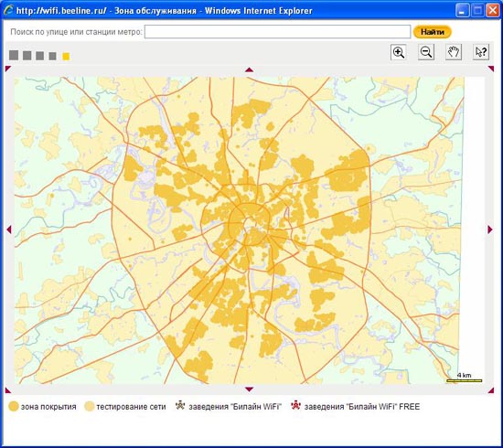Pan map to bottom-right corner arrow
Screen dimensions: 503x448
pyautogui.click(x=491, y=390)
